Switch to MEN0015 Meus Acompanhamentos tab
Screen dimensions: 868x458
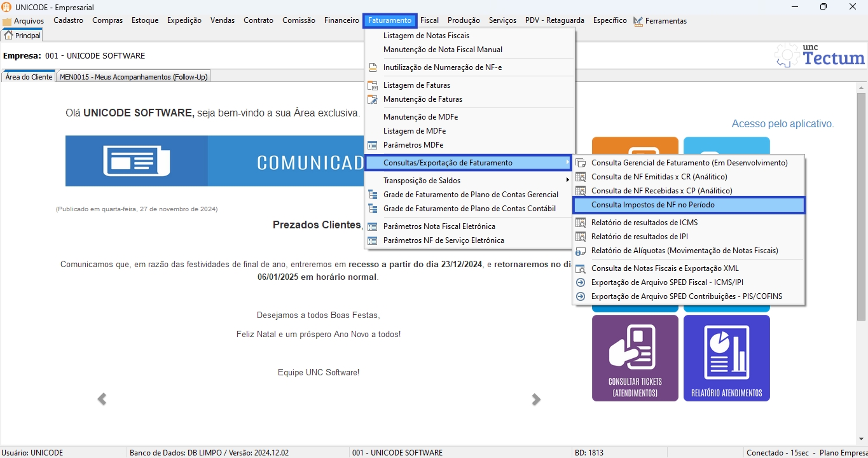134,77
